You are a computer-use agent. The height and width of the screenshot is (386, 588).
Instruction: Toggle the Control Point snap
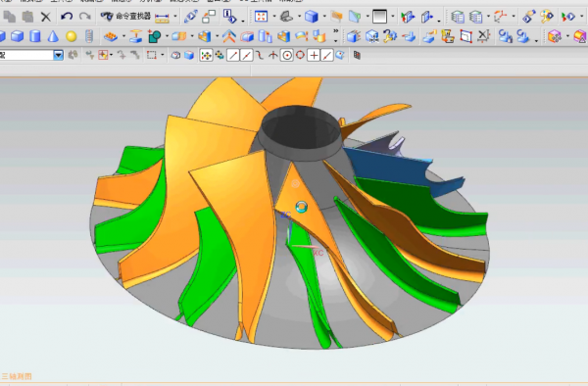(260, 56)
